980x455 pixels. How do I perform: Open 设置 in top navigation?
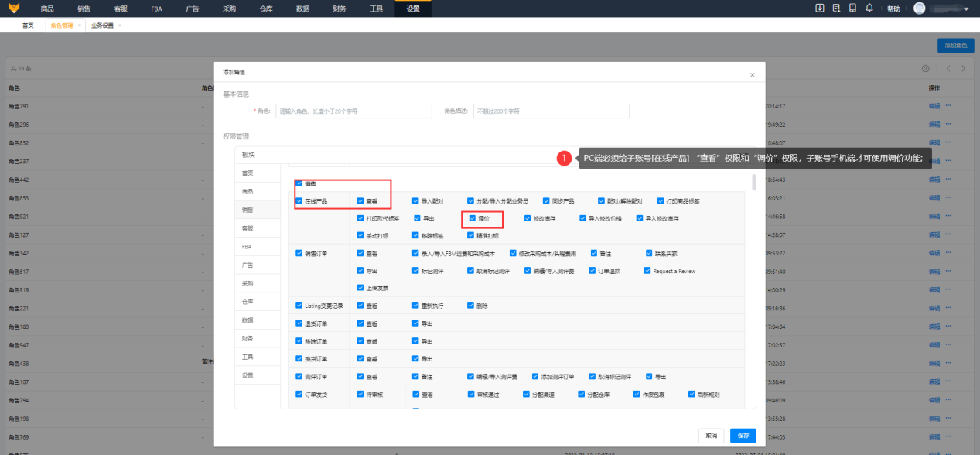tap(413, 9)
